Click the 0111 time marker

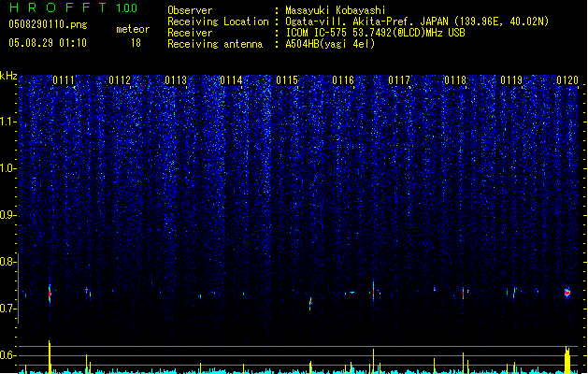coord(64,80)
